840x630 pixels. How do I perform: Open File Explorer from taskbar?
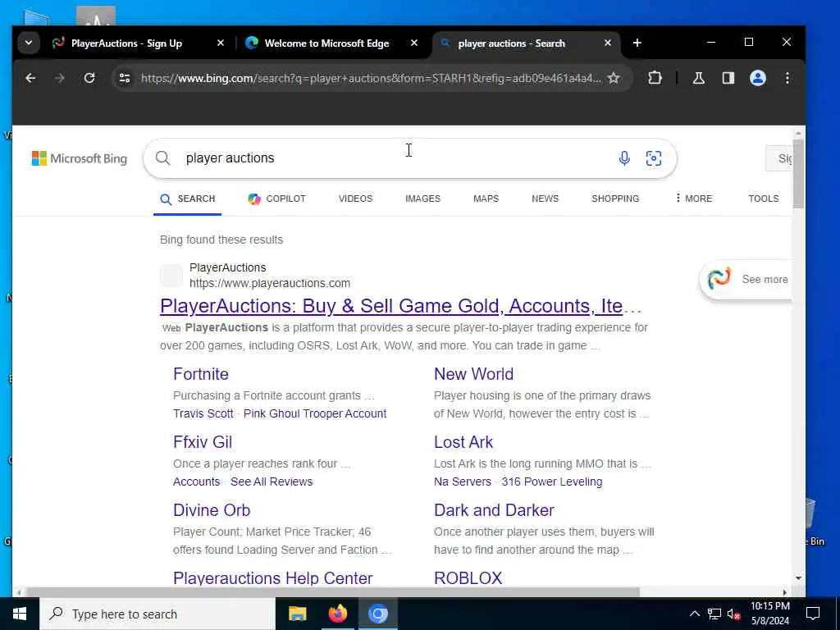[x=297, y=614]
